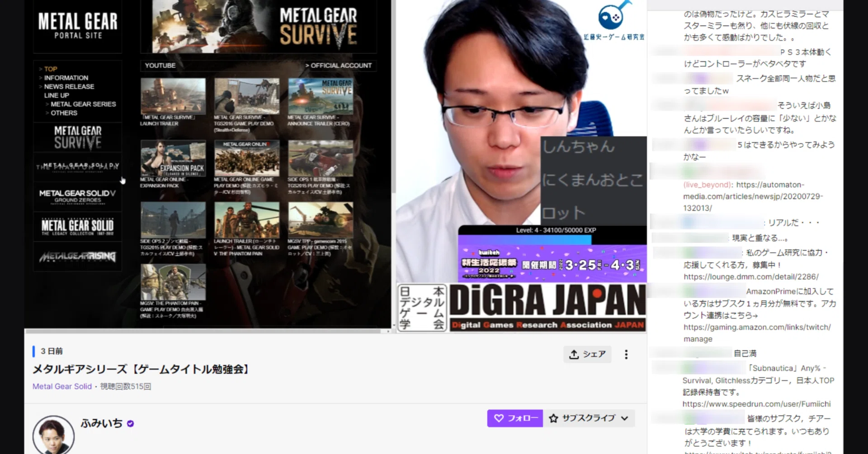Open the lounge.dmm.com link in chat

[x=751, y=276]
